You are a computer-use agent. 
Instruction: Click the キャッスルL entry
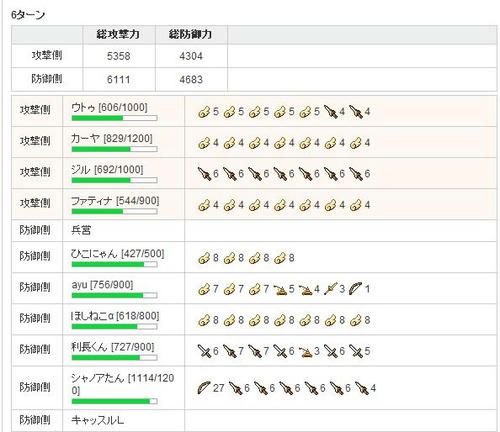click(98, 420)
